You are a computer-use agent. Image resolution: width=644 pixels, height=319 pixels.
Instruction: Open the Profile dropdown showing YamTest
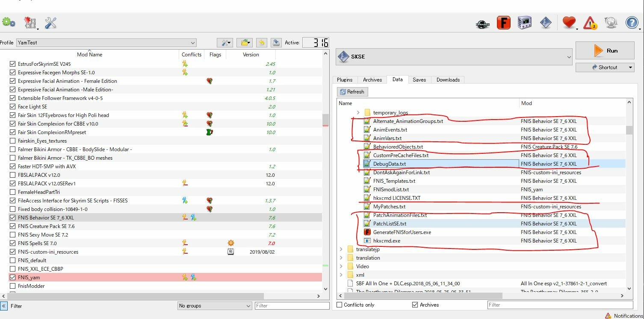[106, 42]
